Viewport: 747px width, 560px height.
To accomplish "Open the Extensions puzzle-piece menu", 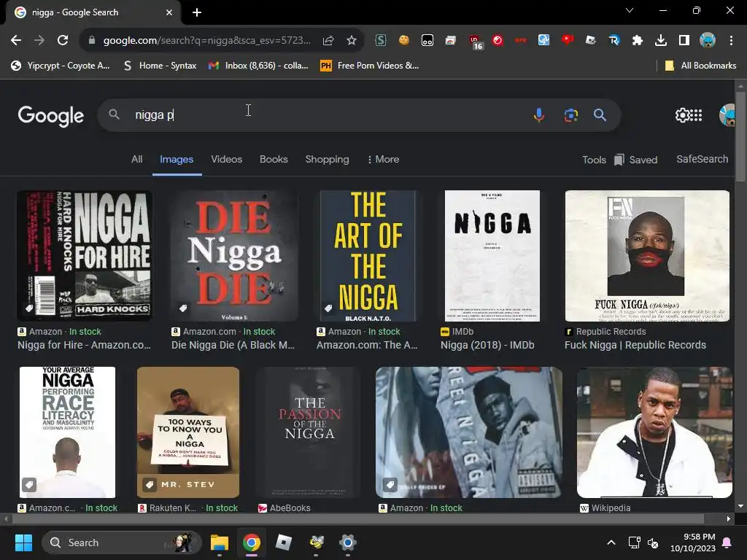I will click(638, 41).
